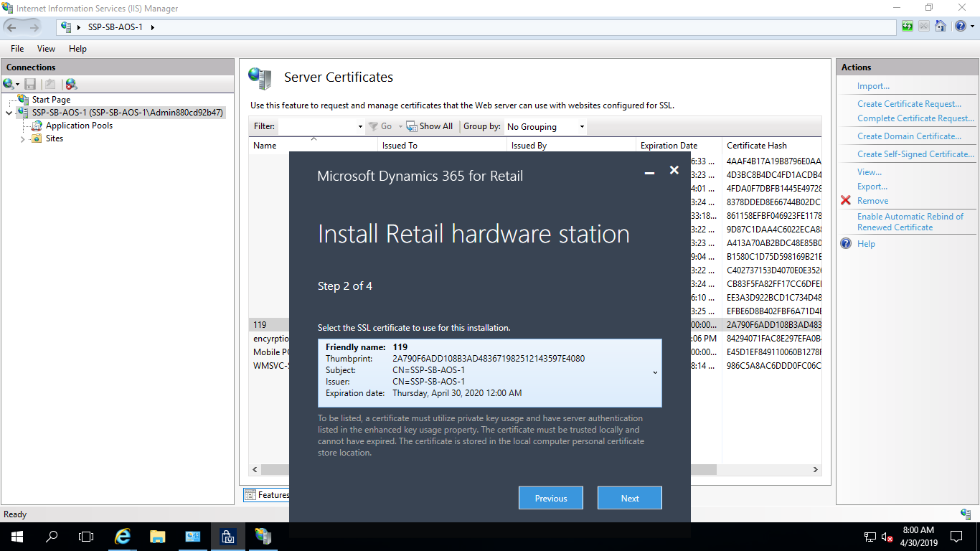Open the Filter combo box dropdown
This screenshot has height=551, width=980.
coord(360,126)
